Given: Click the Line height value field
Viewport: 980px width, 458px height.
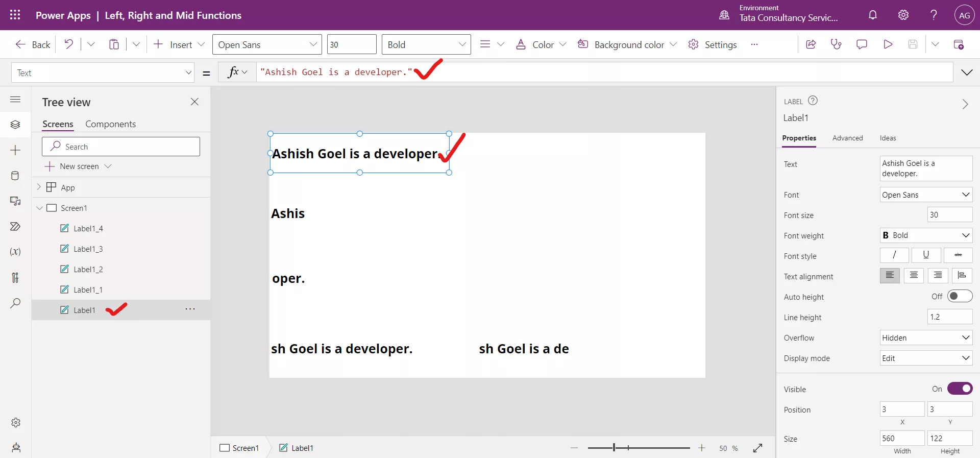Looking at the screenshot, I should coord(949,317).
